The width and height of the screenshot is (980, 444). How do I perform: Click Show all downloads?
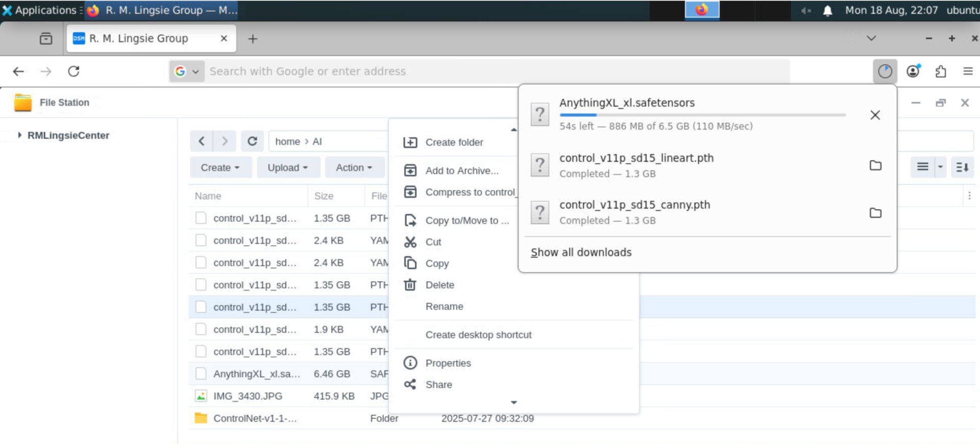[x=581, y=252]
